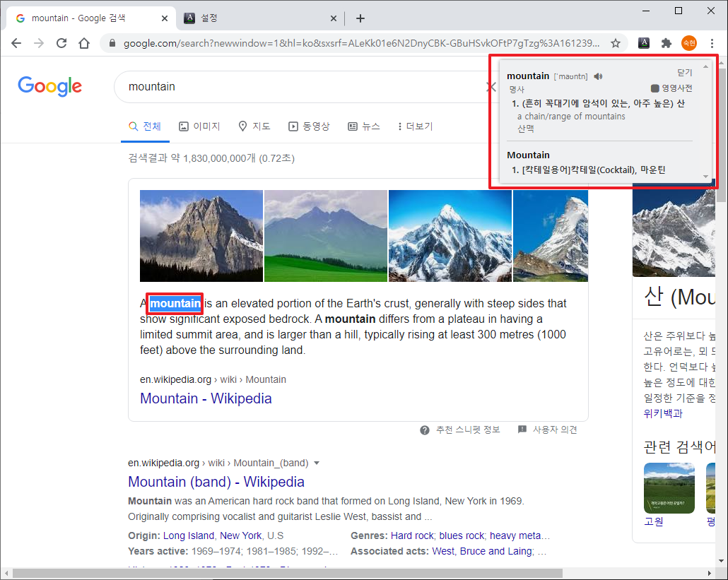Open the browser home page

(84, 43)
